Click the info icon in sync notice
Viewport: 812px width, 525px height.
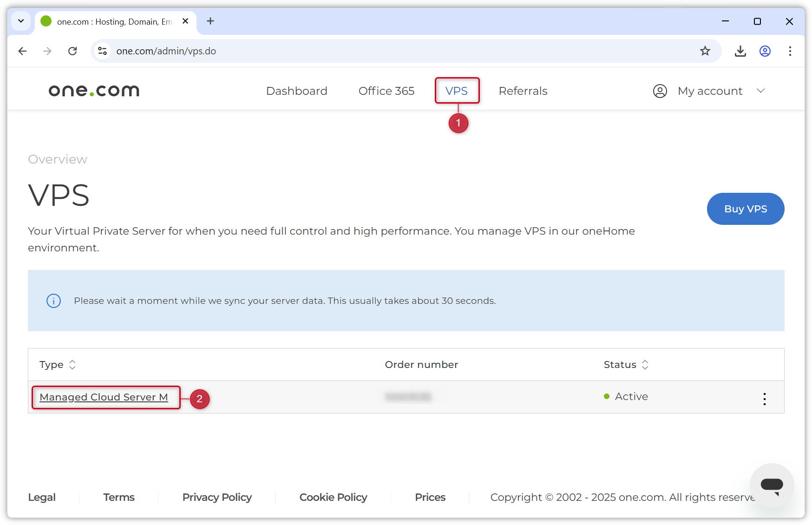click(54, 301)
